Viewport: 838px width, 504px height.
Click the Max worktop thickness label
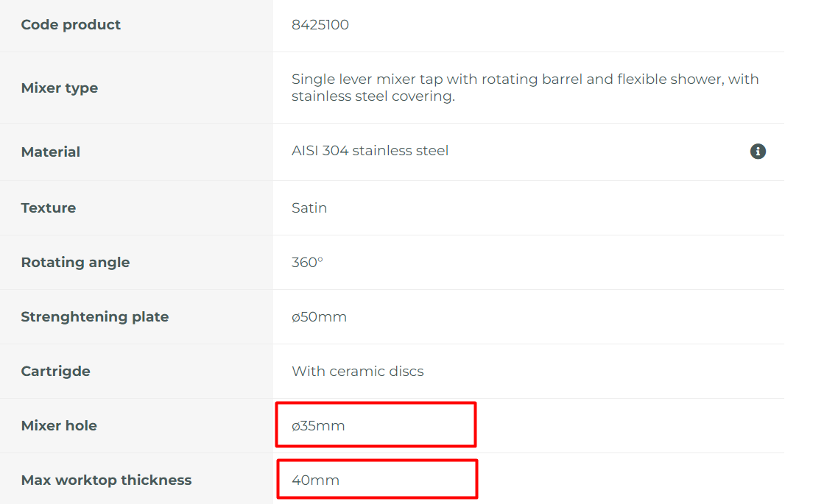[106, 480]
